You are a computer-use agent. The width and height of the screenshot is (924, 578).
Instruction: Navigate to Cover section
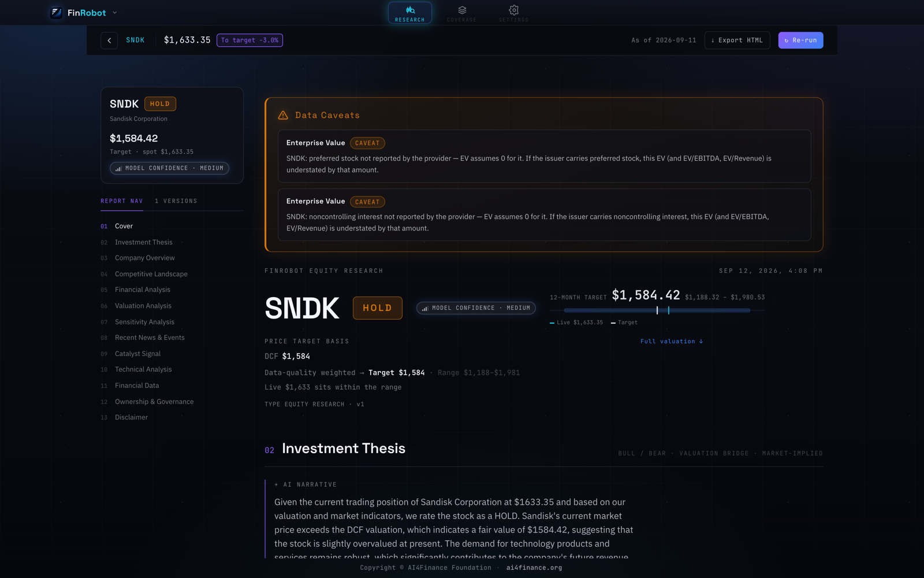(x=124, y=226)
